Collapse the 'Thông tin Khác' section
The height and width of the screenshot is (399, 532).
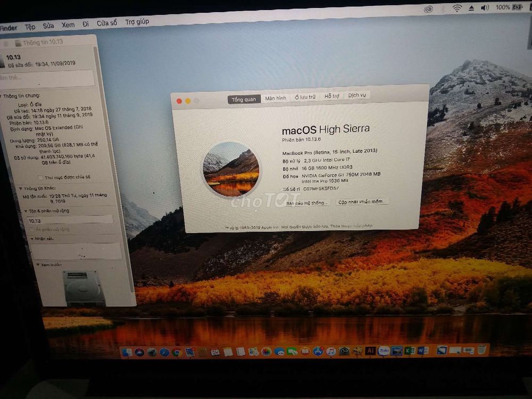click(x=20, y=189)
